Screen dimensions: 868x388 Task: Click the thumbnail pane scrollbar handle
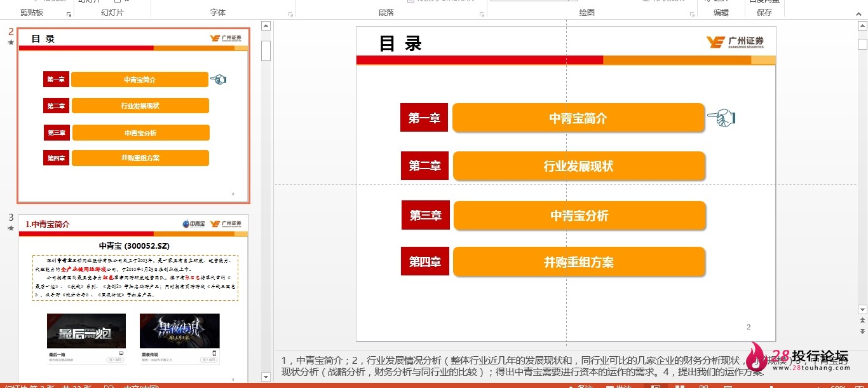266,51
